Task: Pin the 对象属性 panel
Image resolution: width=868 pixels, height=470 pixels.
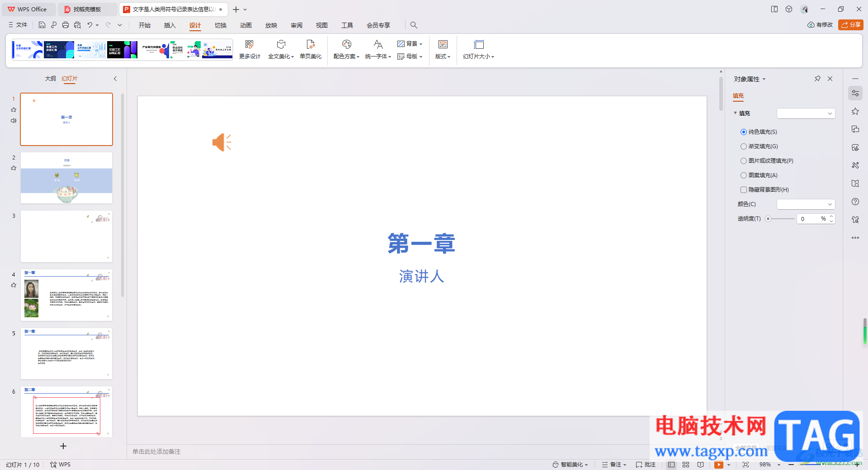Action: [817, 79]
